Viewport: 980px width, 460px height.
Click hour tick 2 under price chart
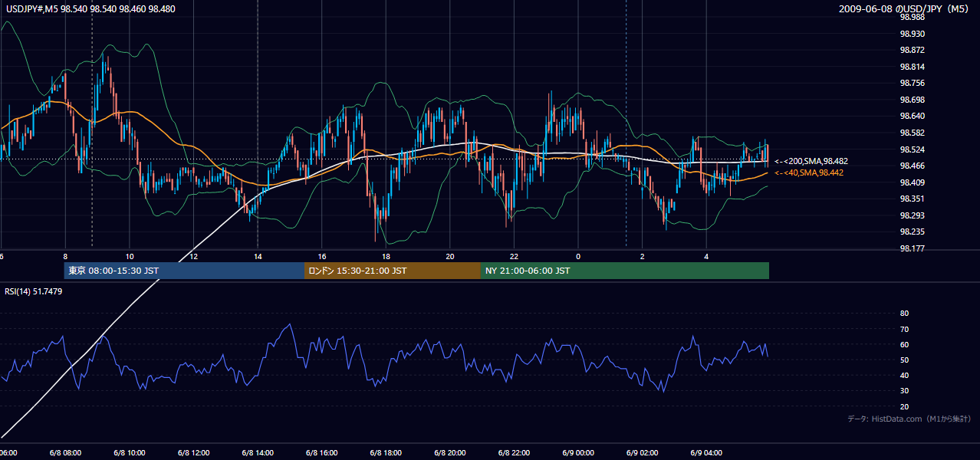click(x=643, y=256)
